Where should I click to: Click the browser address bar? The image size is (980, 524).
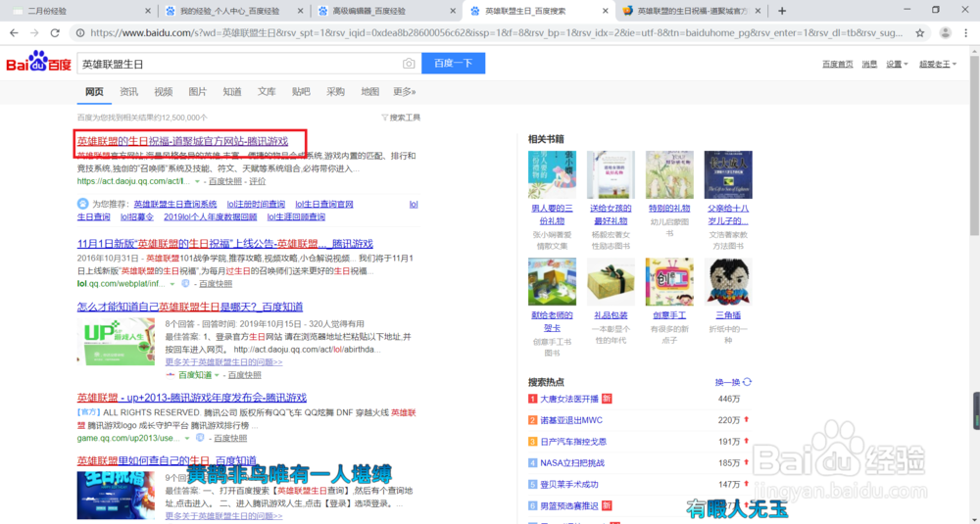[x=497, y=33]
